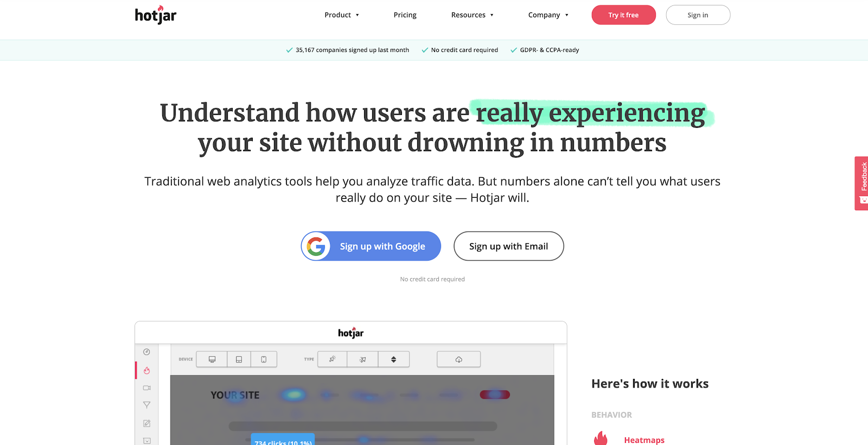Screen dimensions: 868x445
Task: Select the move heatmap type icon
Action: [x=363, y=359]
